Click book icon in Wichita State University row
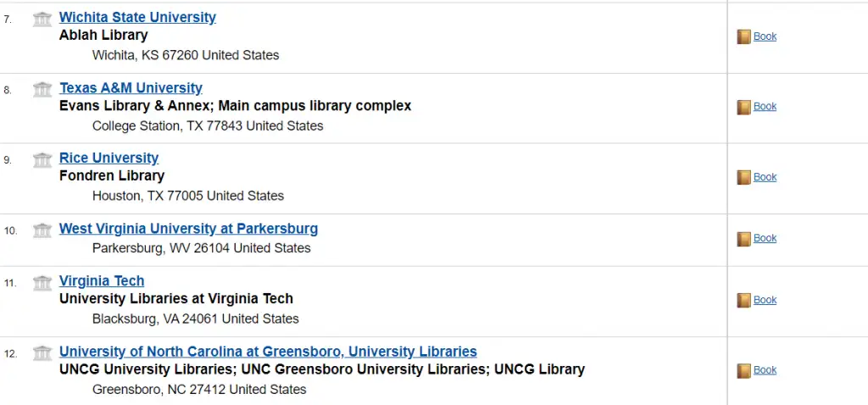This screenshot has width=868, height=405. (743, 36)
